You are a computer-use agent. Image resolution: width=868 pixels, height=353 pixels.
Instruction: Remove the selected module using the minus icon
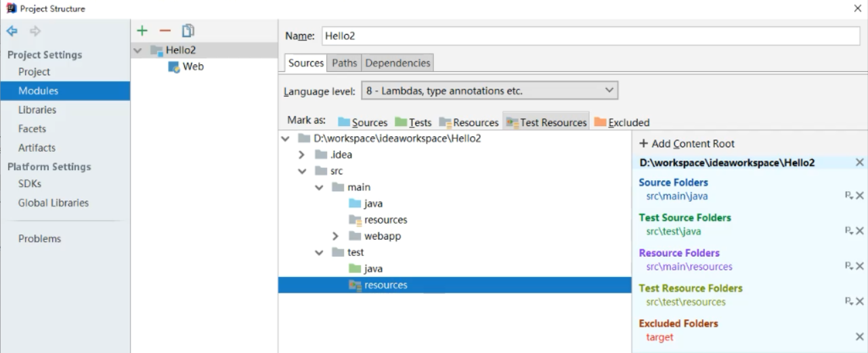[165, 30]
